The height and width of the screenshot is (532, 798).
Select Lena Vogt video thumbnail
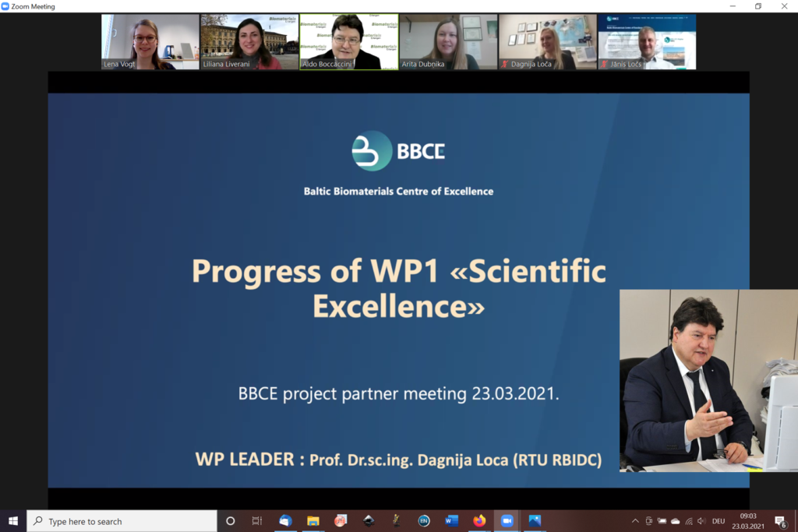click(150, 42)
